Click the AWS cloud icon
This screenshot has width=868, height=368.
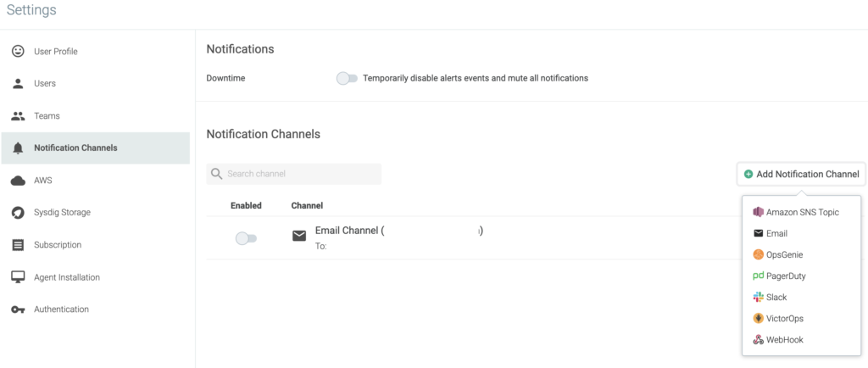tap(18, 181)
